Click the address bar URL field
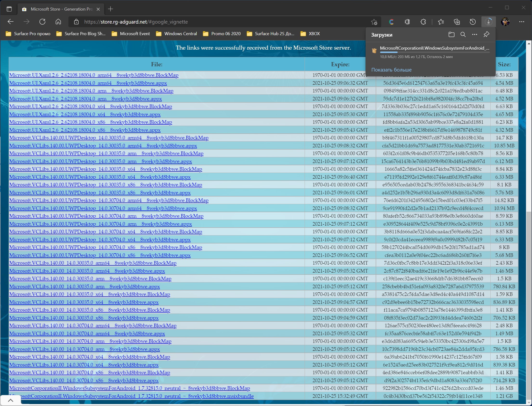 tap(225, 22)
